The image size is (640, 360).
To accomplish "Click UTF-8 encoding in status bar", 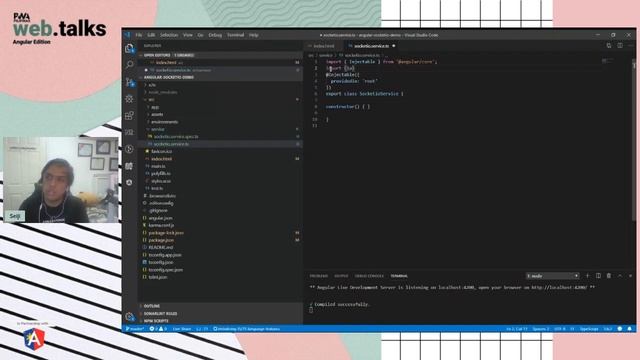I will (559, 329).
